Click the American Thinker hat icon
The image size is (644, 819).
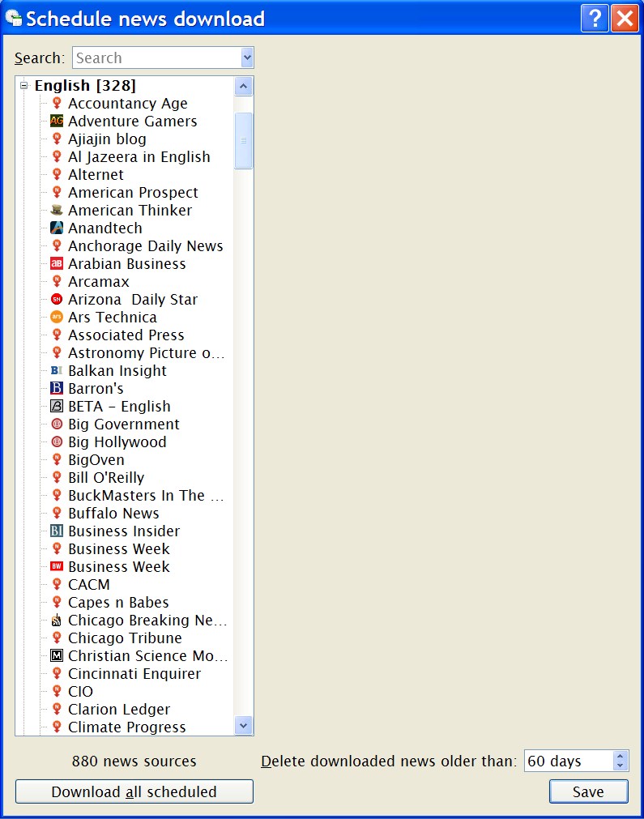57,210
